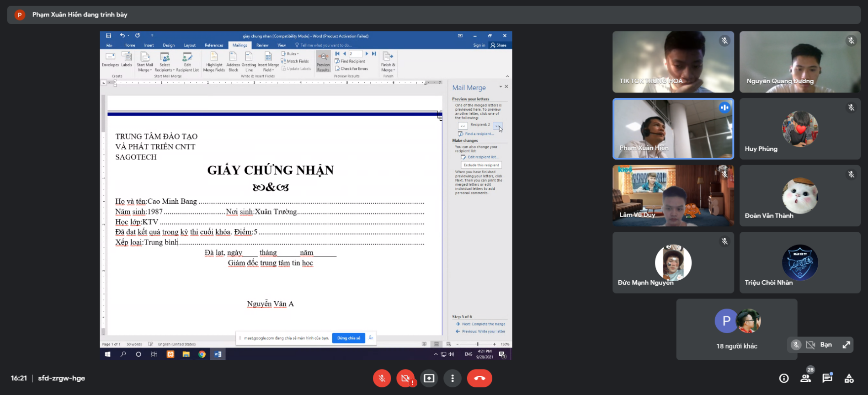The width and height of the screenshot is (868, 395).
Task: Expand the self-view tile labeled Bạn
Action: pos(846,345)
